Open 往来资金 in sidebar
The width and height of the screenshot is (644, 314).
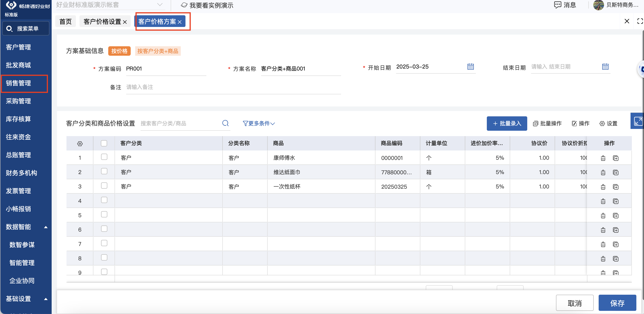pos(18,137)
